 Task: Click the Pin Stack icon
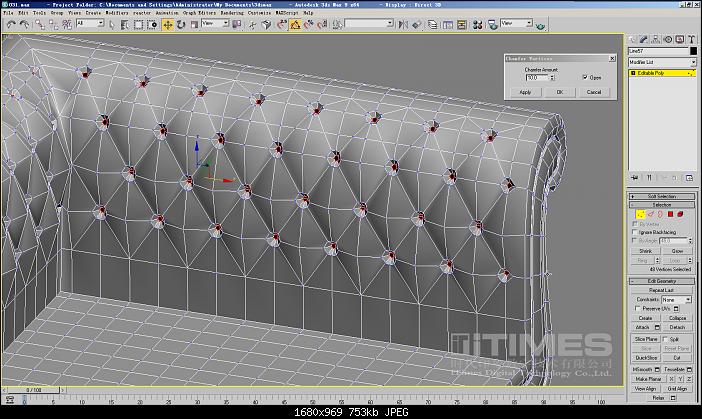click(636, 177)
